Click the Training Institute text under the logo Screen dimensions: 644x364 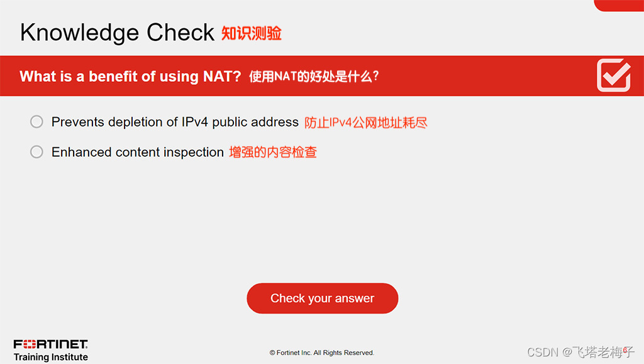click(50, 357)
